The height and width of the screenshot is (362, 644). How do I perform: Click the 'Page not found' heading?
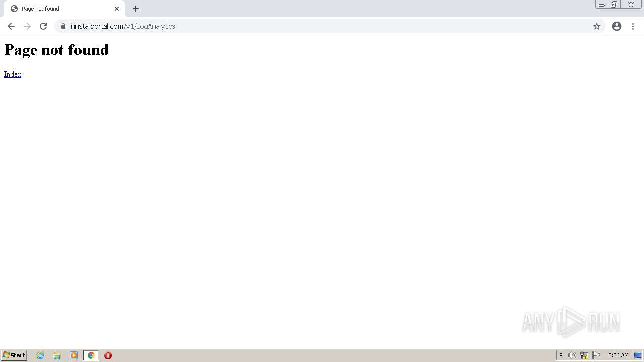pyautogui.click(x=56, y=50)
